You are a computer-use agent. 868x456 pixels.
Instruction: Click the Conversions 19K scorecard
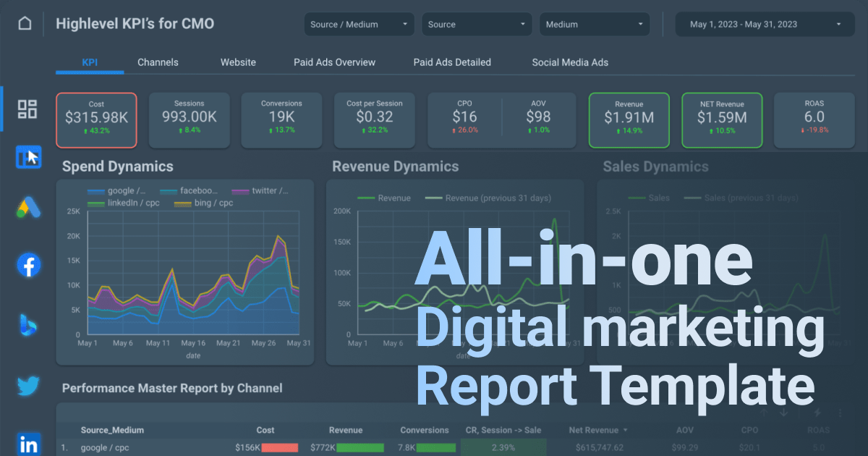(x=281, y=119)
